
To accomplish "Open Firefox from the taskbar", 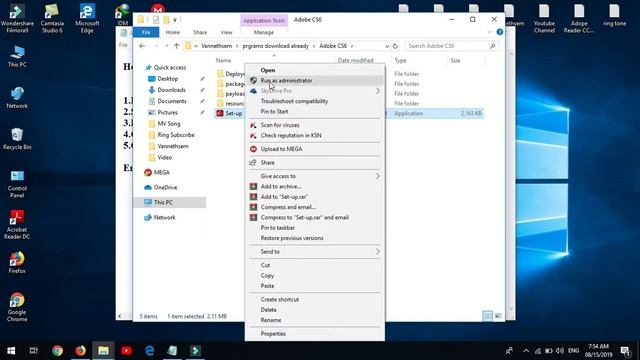I will (x=80, y=351).
